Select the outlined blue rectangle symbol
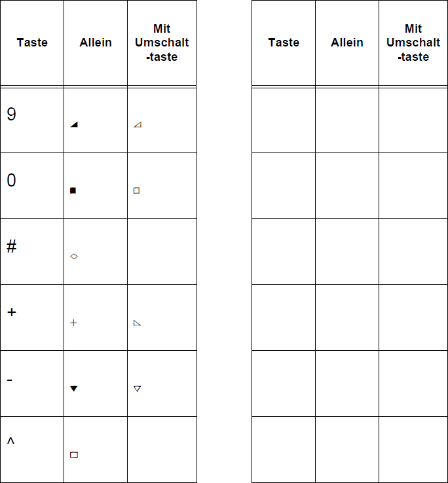Viewport: 448px width, 483px height. pyautogui.click(x=74, y=455)
